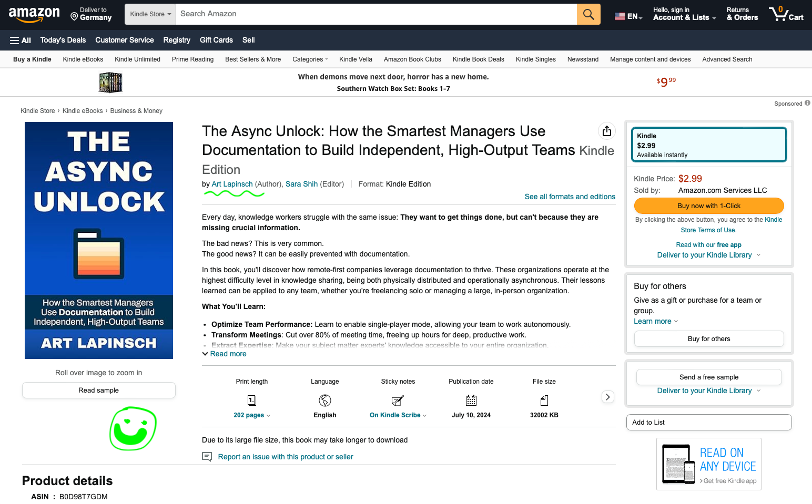Click Buy now with 1-Click button
This screenshot has width=812, height=504.
point(709,205)
